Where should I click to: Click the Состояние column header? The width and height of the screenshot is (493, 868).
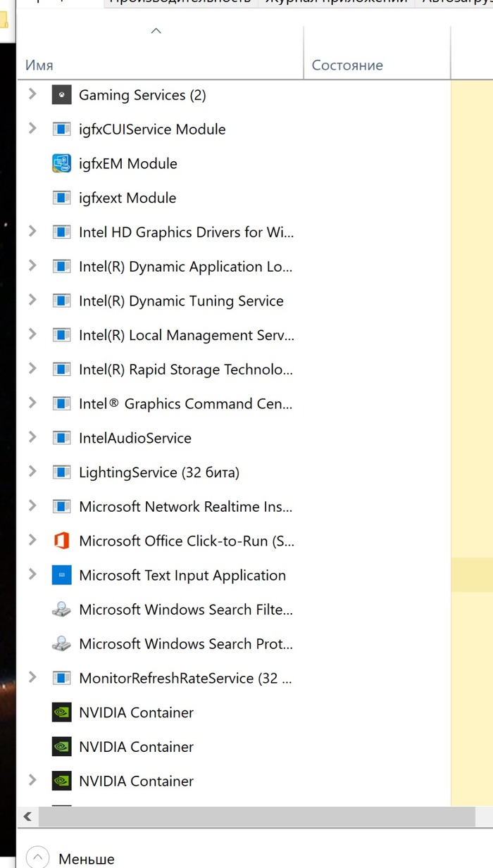pos(347,65)
